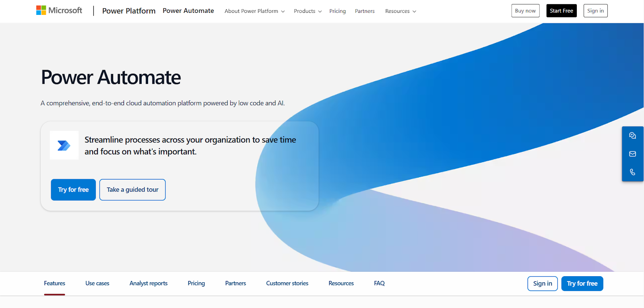Open Partners in the top navigation
Image resolution: width=644 pixels, height=308 pixels.
365,11
